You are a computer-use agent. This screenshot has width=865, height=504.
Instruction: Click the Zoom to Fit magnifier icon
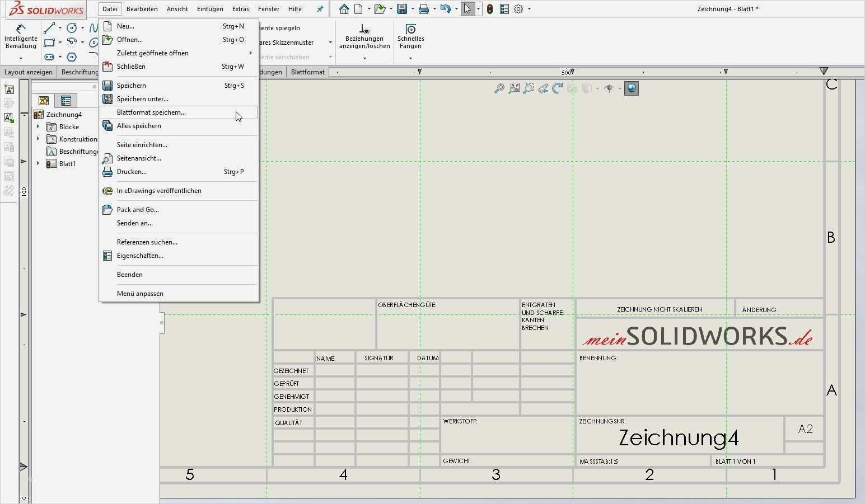499,88
